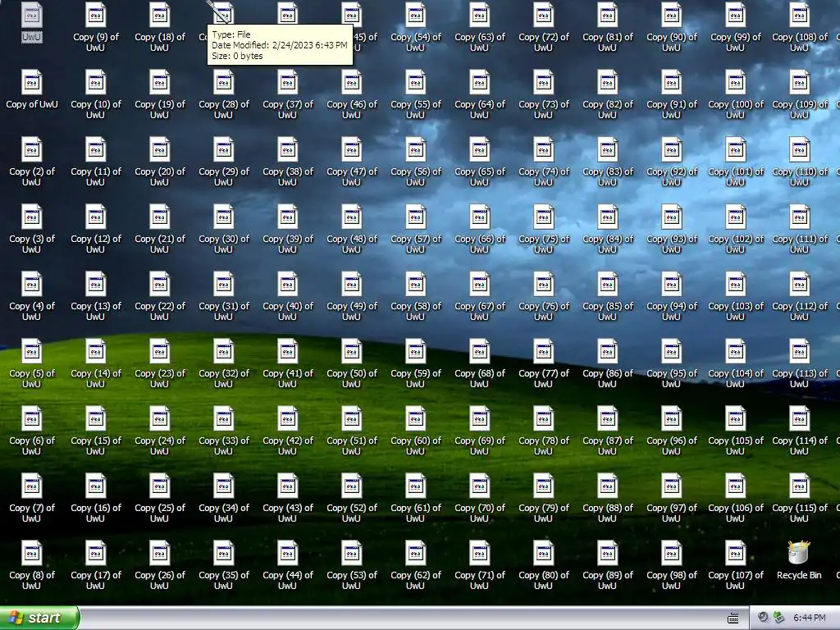Click the label "Copy (78) of UwU"
The height and width of the screenshot is (630, 840).
[x=543, y=445]
